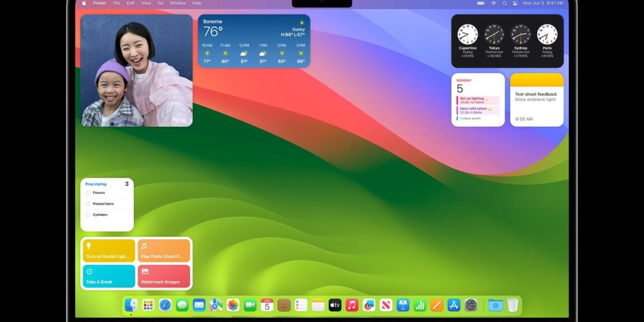Image resolution: width=644 pixels, height=322 pixels.
Task: Run the Play Photo Shoot shortcut
Action: [164, 250]
